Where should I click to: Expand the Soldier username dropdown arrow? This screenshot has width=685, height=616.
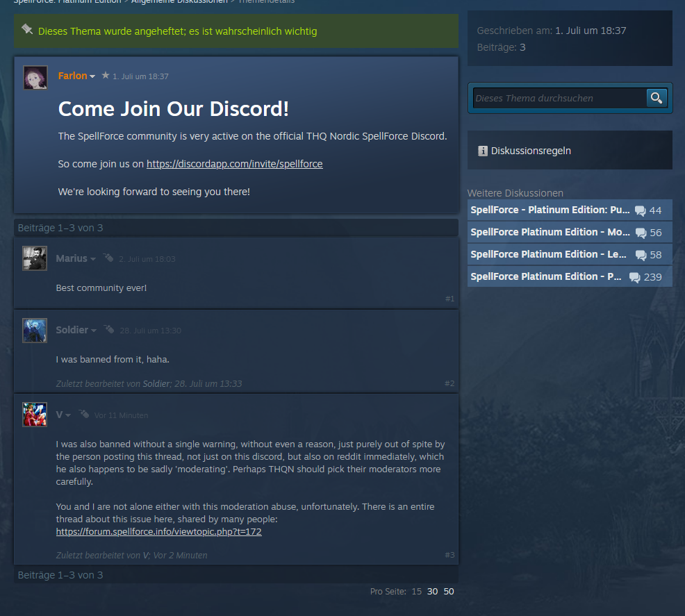(x=94, y=331)
